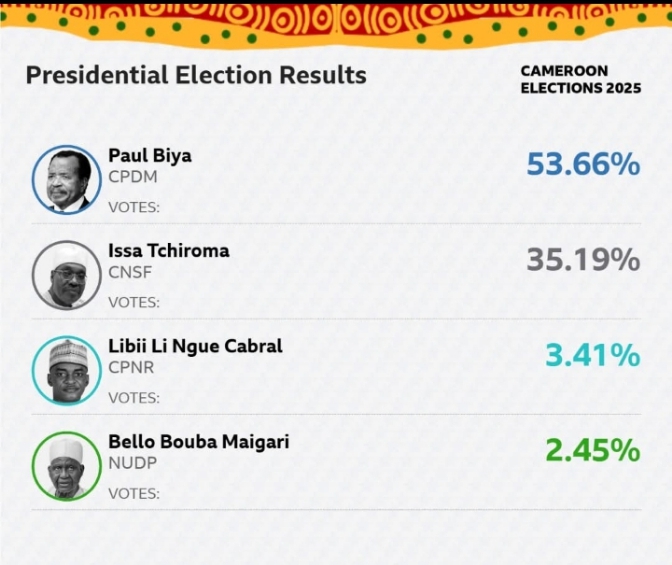Click Libii Li Ngue Cabral's photo

[66, 370]
